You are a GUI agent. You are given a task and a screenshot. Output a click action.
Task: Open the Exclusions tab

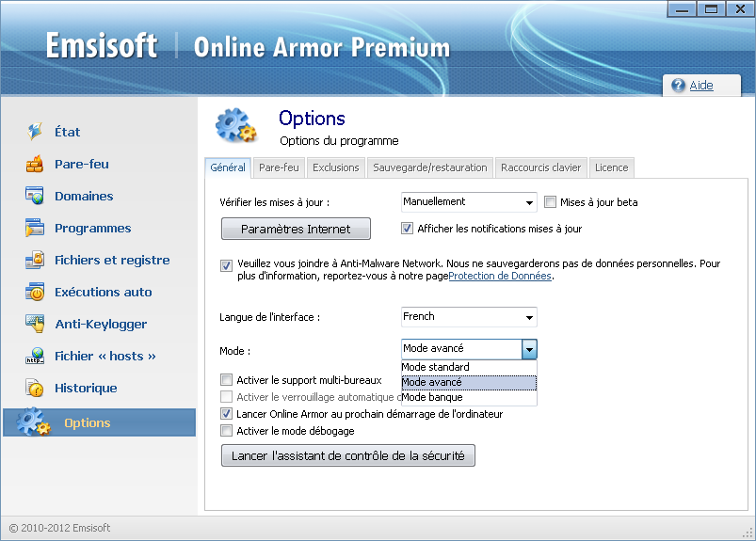tap(335, 167)
